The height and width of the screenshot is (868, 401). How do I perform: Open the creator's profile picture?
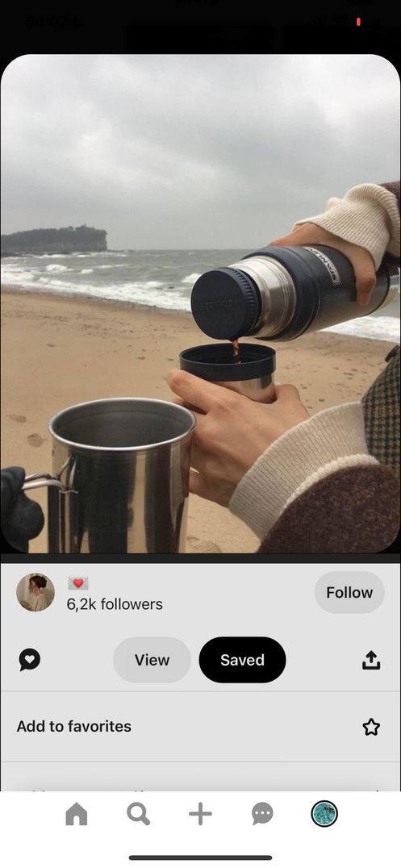coord(36,592)
